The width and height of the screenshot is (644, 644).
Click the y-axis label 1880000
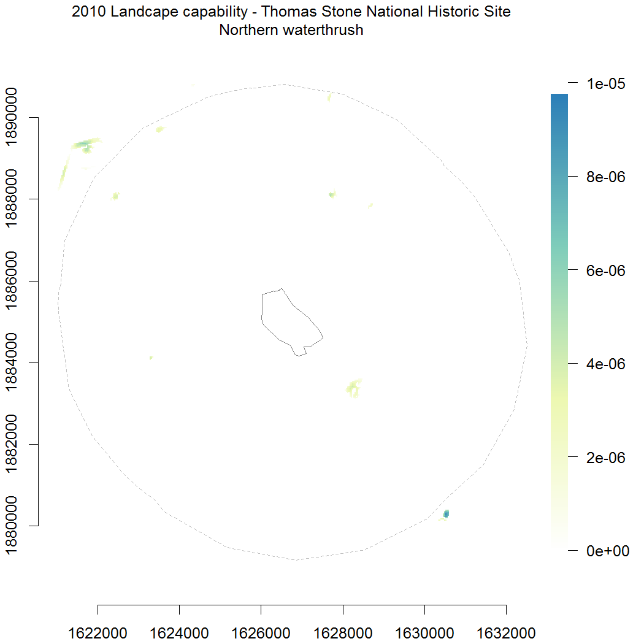(x=11, y=525)
